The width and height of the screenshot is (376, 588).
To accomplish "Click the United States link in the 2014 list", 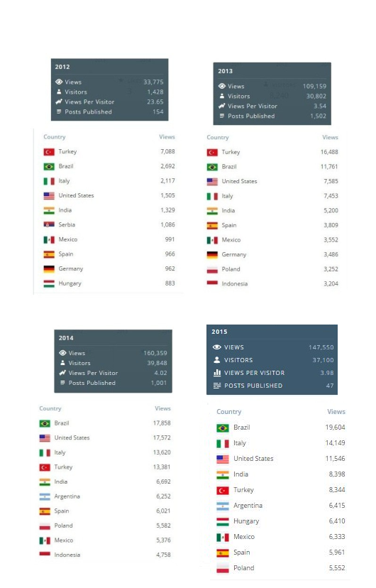I will click(72, 437).
